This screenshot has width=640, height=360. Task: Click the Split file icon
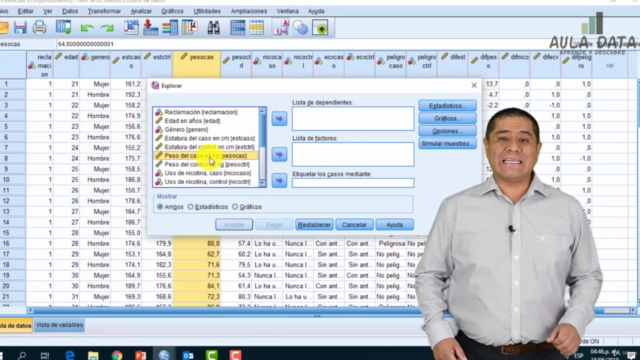(238, 28)
